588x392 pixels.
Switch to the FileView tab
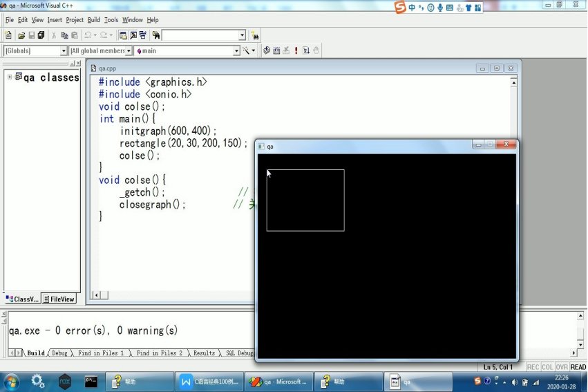[59, 299]
